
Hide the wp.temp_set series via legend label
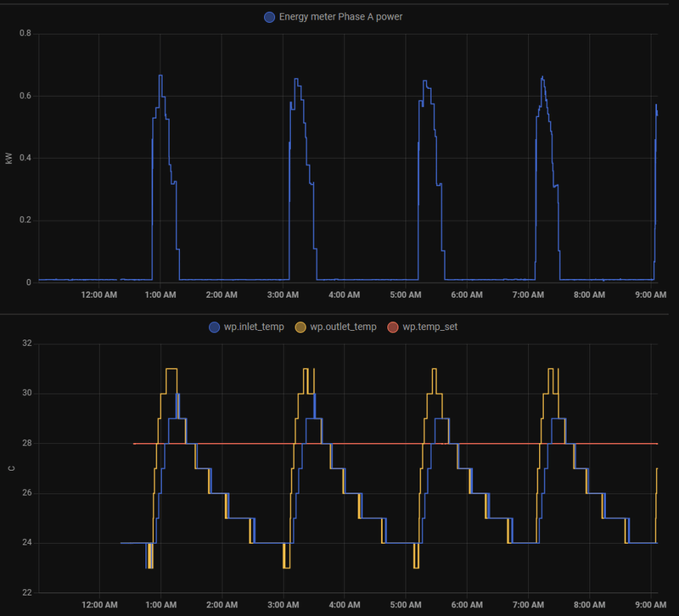(x=430, y=327)
